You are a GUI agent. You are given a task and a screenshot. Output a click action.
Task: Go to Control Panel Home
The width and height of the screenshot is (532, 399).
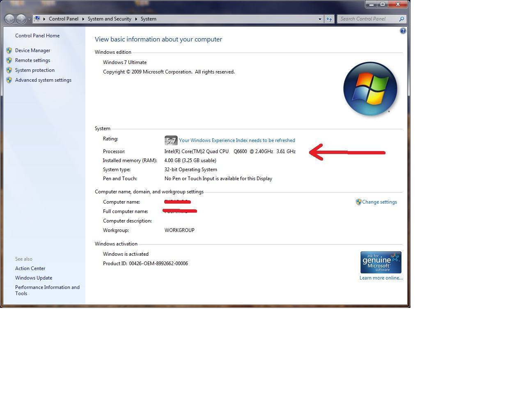37,36
